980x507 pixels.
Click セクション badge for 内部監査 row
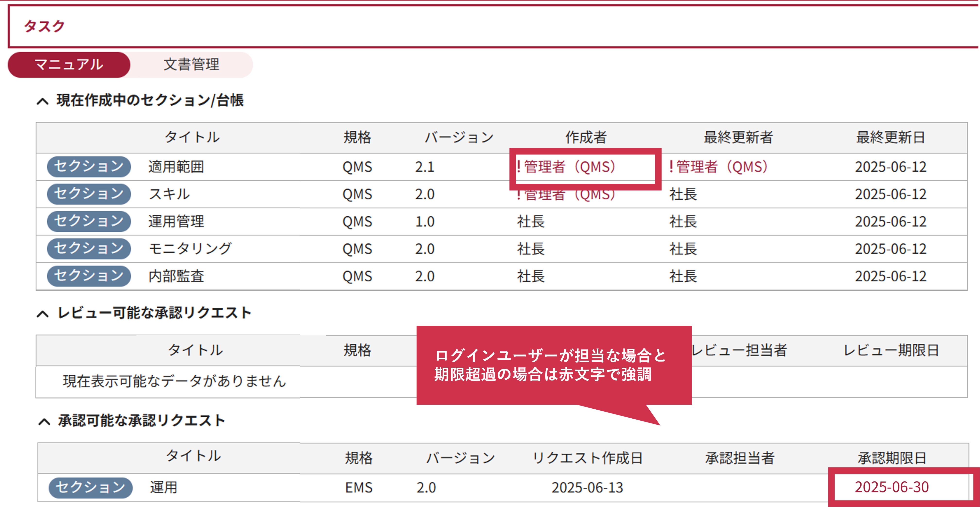tap(89, 276)
